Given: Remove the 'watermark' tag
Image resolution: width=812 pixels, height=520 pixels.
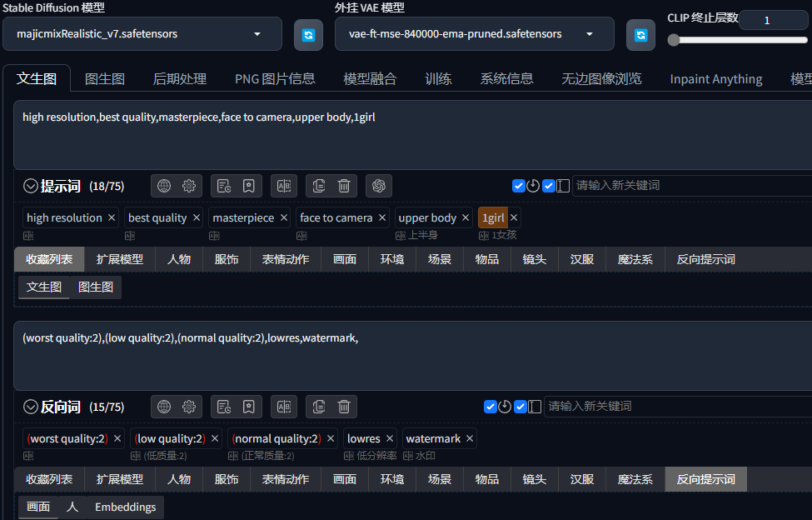Looking at the screenshot, I should [x=470, y=438].
